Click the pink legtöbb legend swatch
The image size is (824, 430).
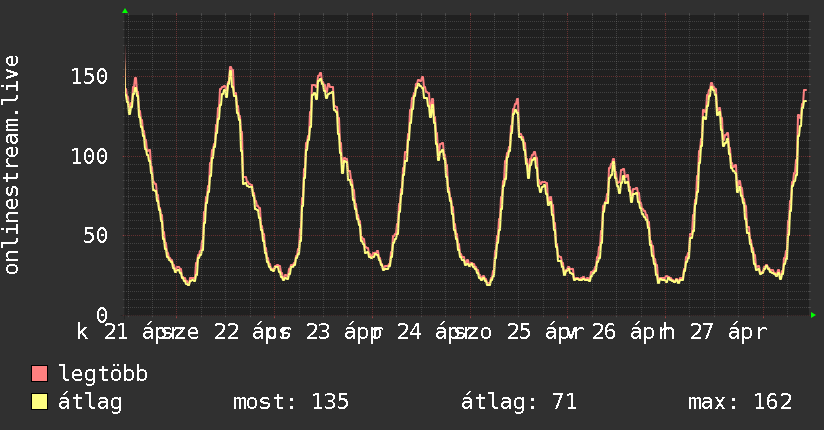(39, 373)
